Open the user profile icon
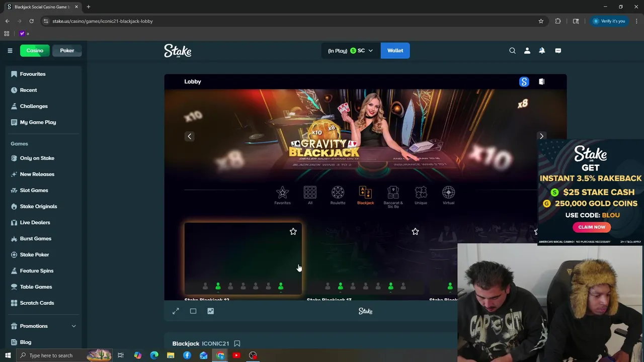 tap(527, 50)
